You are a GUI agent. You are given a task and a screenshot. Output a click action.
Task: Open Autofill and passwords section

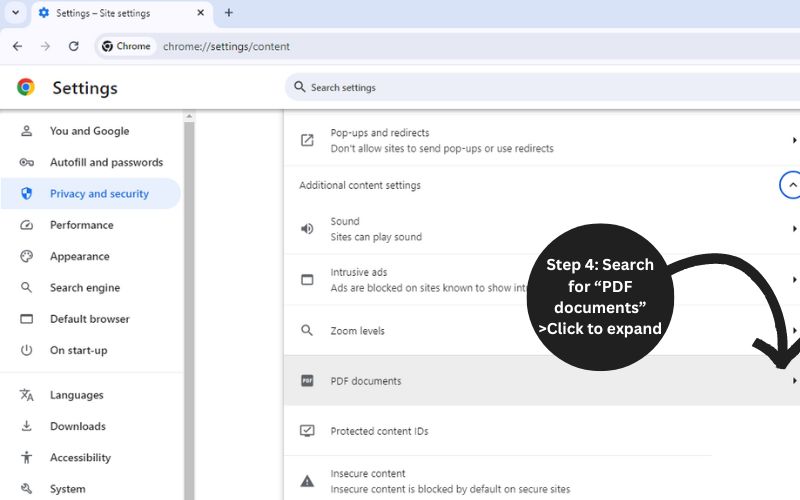pyautogui.click(x=90, y=162)
